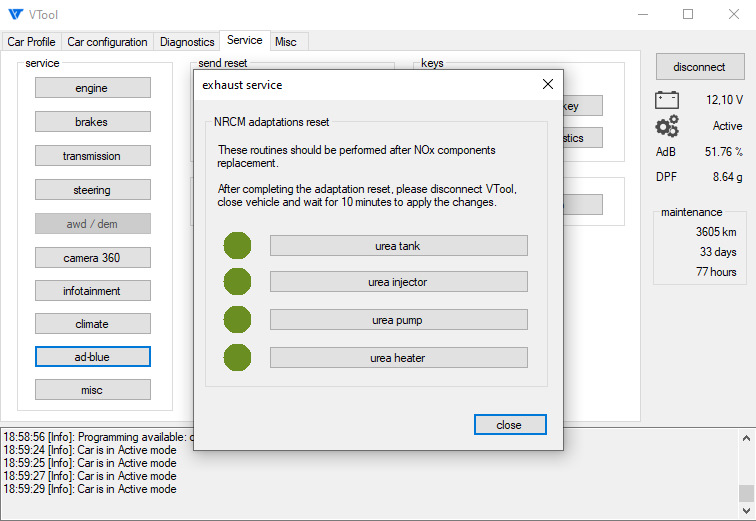Viewport: 756px width, 521px height.
Task: Open brakes service
Action: (93, 121)
